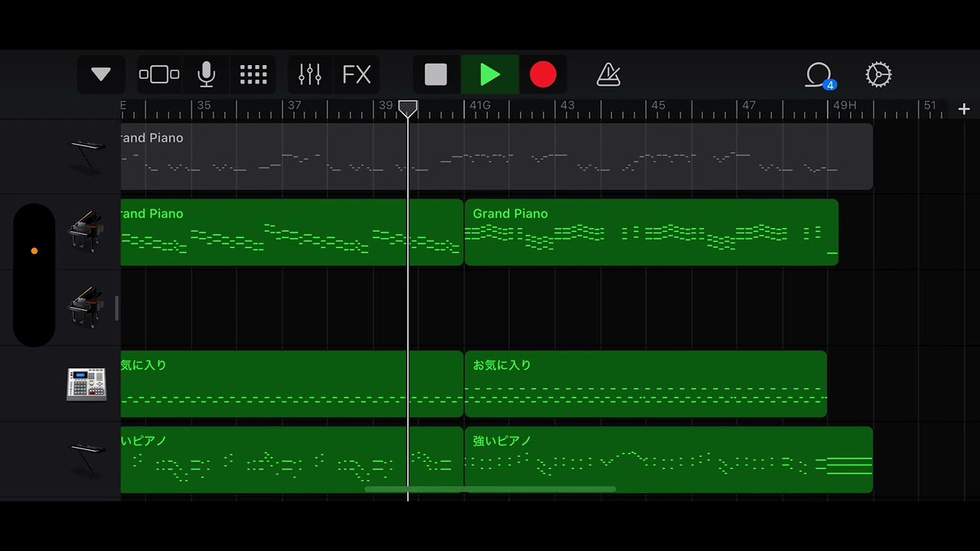This screenshot has height=551, width=980.
Task: Tap the microphone instrument icon
Action: coord(206,74)
